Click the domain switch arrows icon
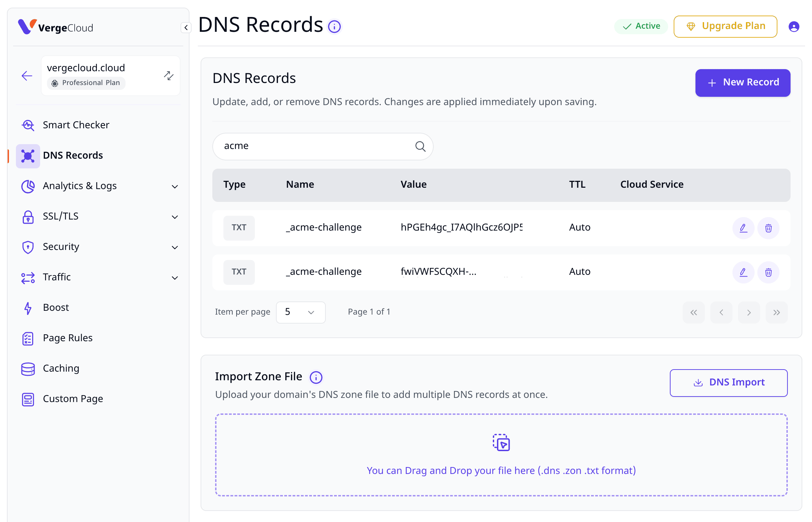 click(x=169, y=76)
